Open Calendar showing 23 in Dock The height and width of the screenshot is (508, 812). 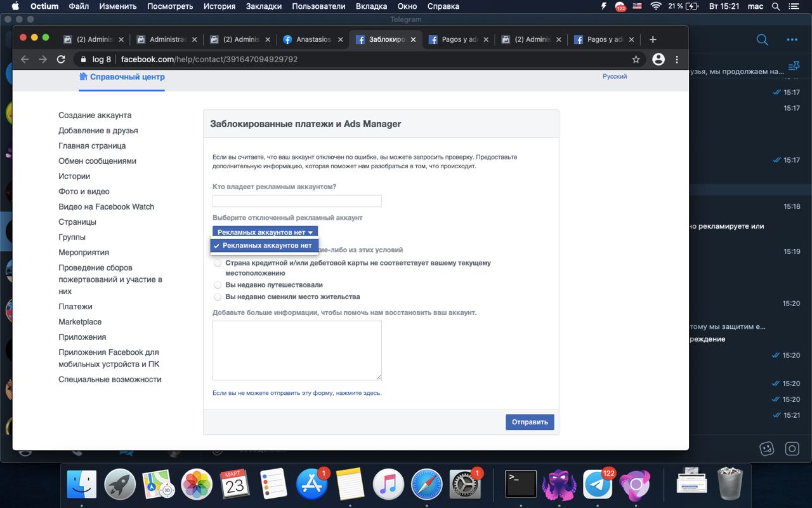pos(235,485)
